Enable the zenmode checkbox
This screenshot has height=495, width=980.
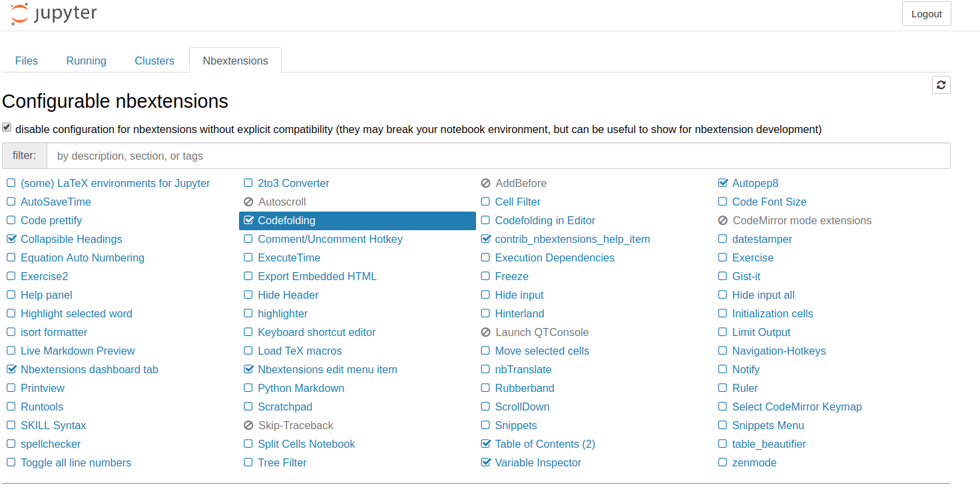click(x=722, y=462)
